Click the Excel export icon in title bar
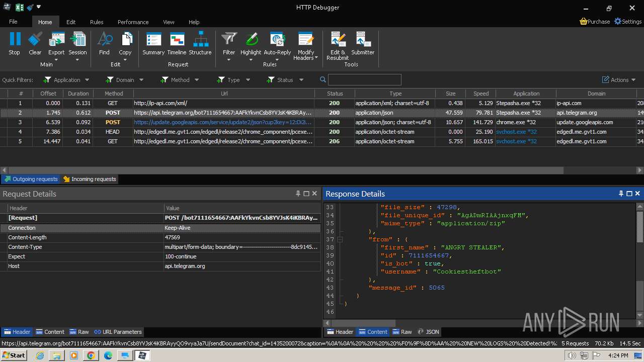 [20, 7]
